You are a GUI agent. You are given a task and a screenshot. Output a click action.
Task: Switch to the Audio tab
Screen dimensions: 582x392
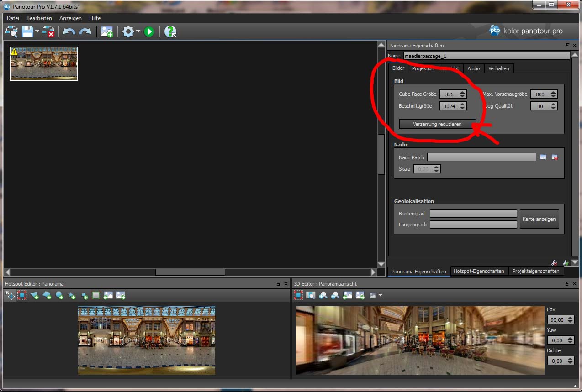tap(473, 68)
